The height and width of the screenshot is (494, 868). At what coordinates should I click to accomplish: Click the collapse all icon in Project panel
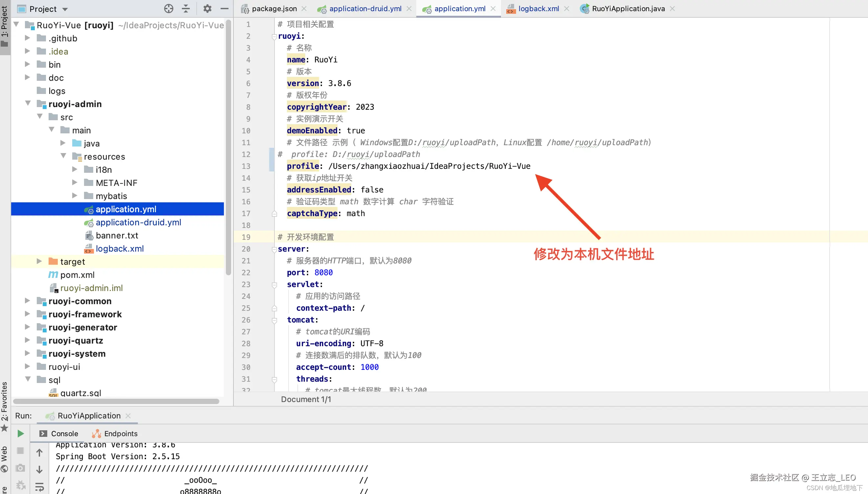point(186,9)
